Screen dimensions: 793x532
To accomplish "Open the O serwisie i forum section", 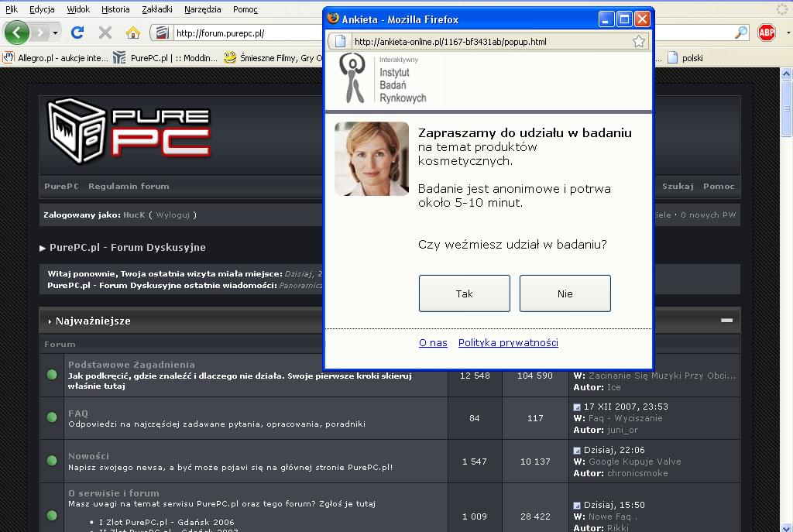I will [114, 493].
